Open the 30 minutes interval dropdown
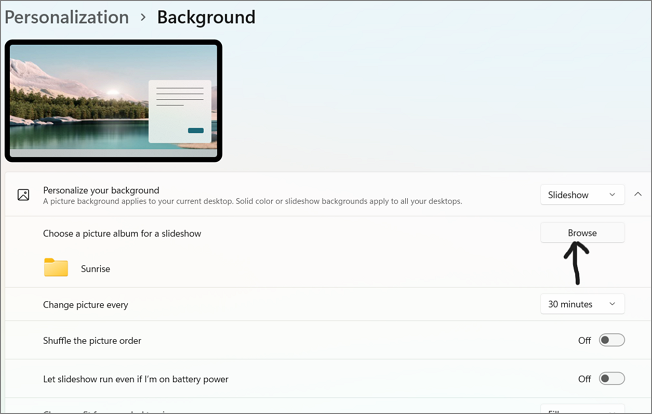The image size is (652, 414). 582,304
